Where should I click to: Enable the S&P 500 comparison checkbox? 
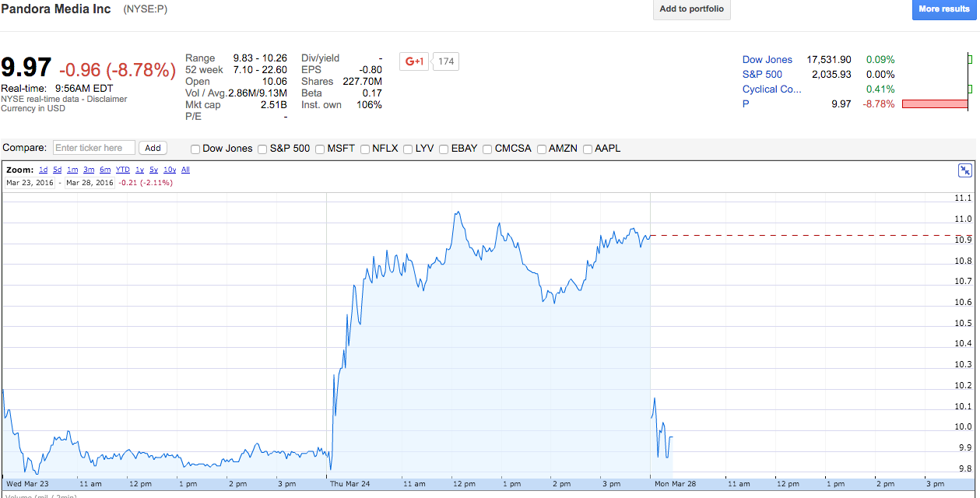[262, 149]
